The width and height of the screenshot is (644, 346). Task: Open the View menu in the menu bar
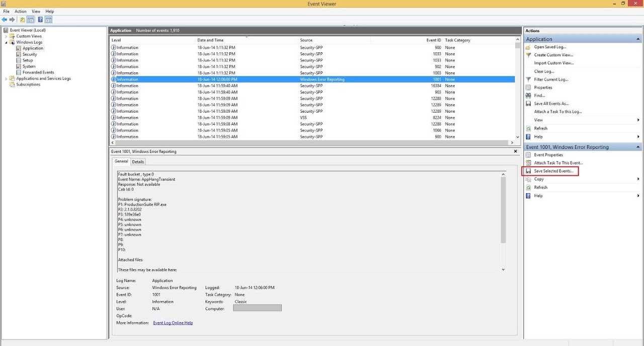36,11
